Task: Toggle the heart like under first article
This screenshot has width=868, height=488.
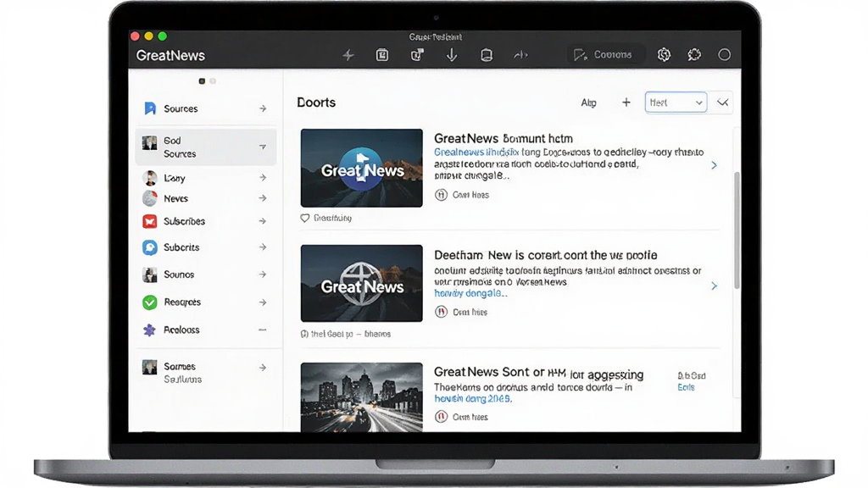Action: coord(305,218)
